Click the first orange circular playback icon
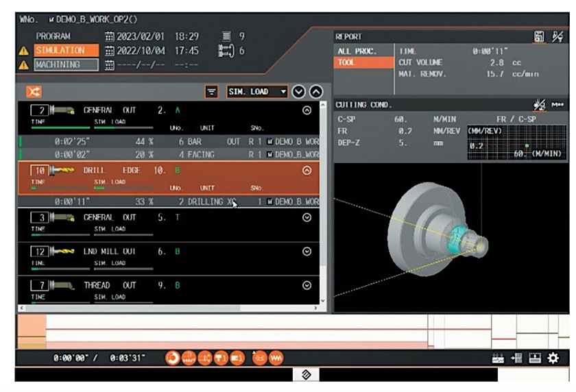The image size is (576, 392). click(173, 358)
